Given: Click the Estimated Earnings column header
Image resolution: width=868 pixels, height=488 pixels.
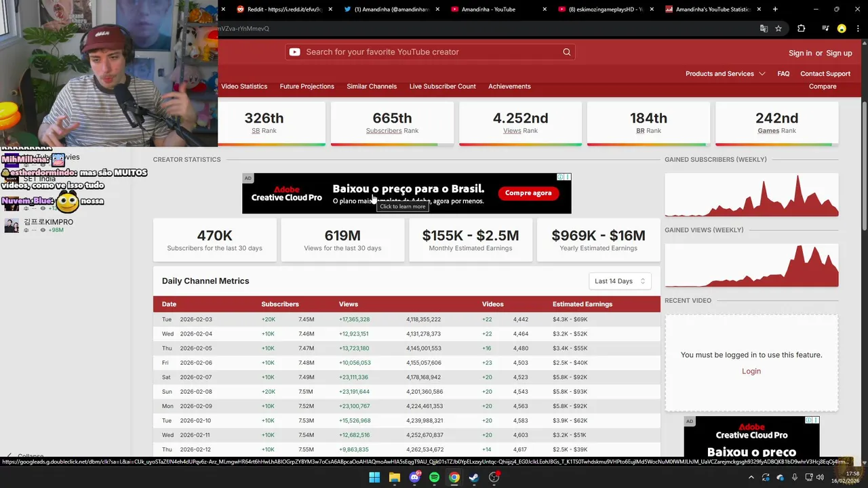Looking at the screenshot, I should click(583, 304).
